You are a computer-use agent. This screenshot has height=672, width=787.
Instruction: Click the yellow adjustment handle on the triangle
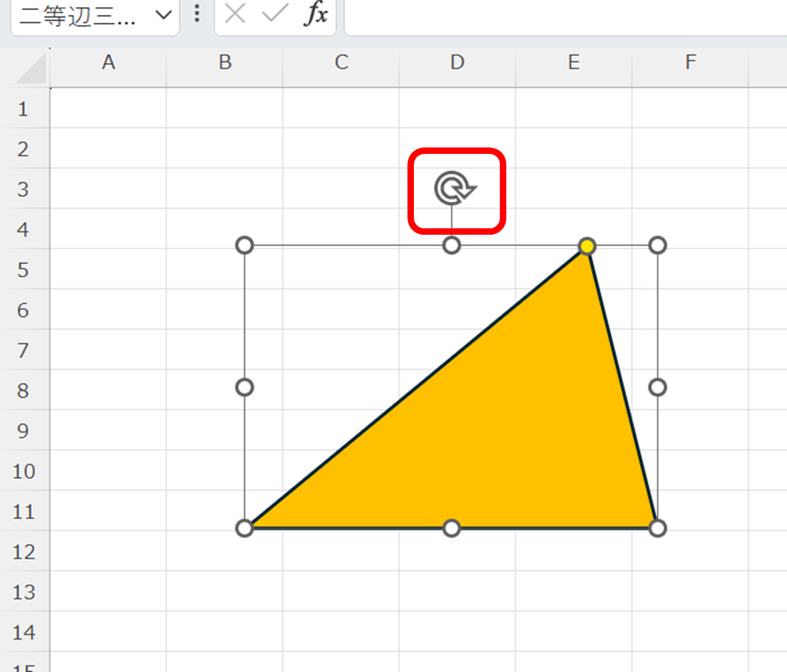[x=587, y=246]
